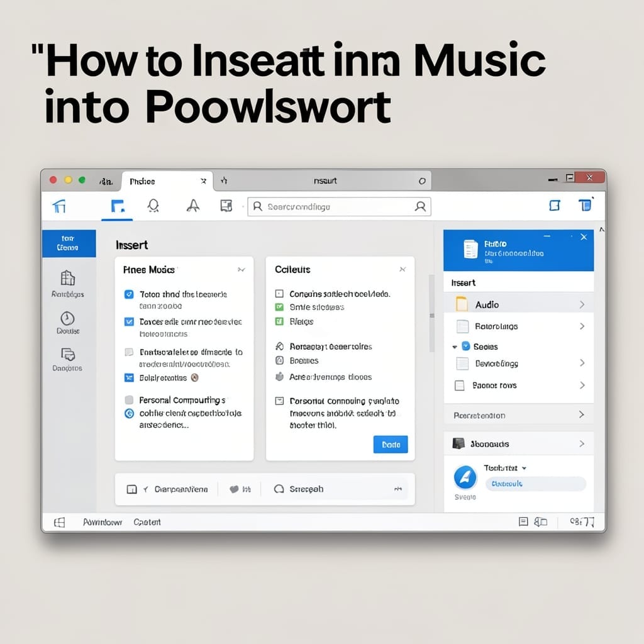Expand the Rotorolings row chevron

[582, 326]
